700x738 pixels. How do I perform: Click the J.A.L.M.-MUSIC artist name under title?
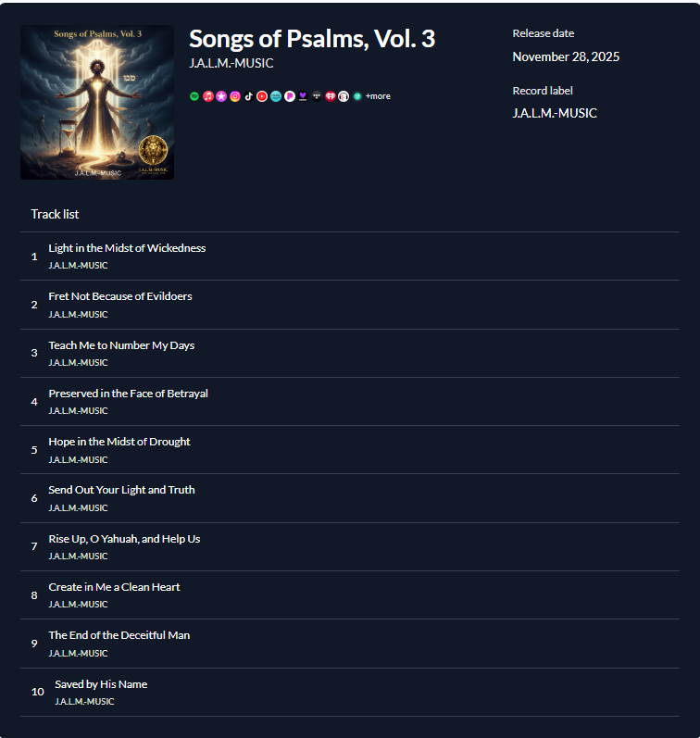[x=231, y=63]
